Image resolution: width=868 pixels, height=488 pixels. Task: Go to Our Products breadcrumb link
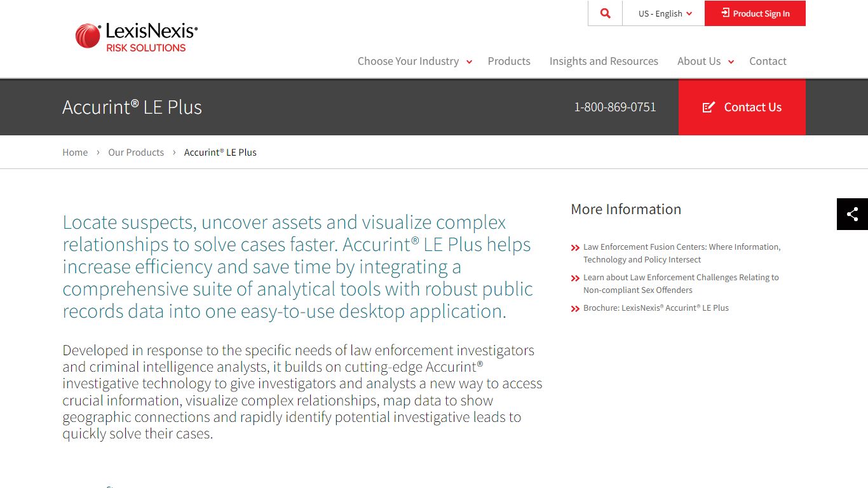coord(136,152)
